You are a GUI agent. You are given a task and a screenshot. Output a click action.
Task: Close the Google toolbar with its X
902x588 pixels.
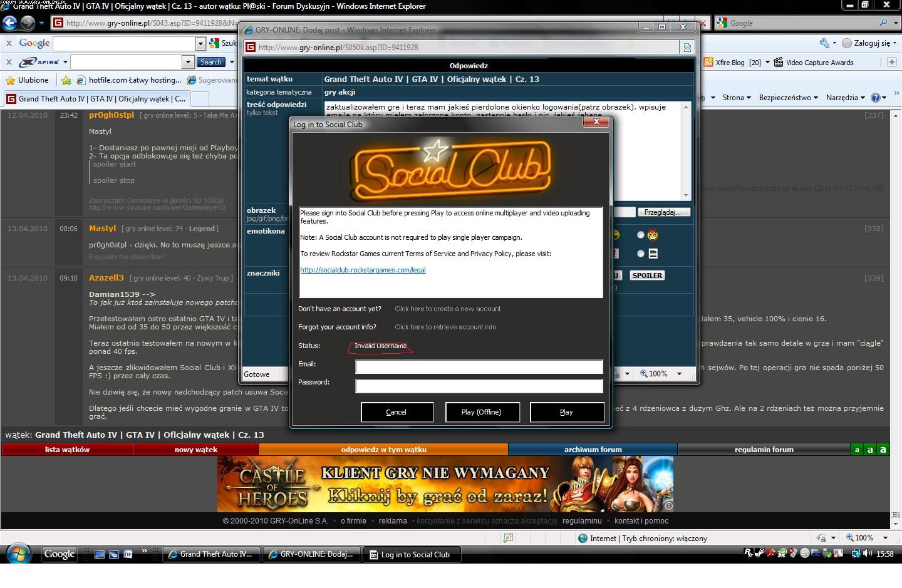click(9, 43)
